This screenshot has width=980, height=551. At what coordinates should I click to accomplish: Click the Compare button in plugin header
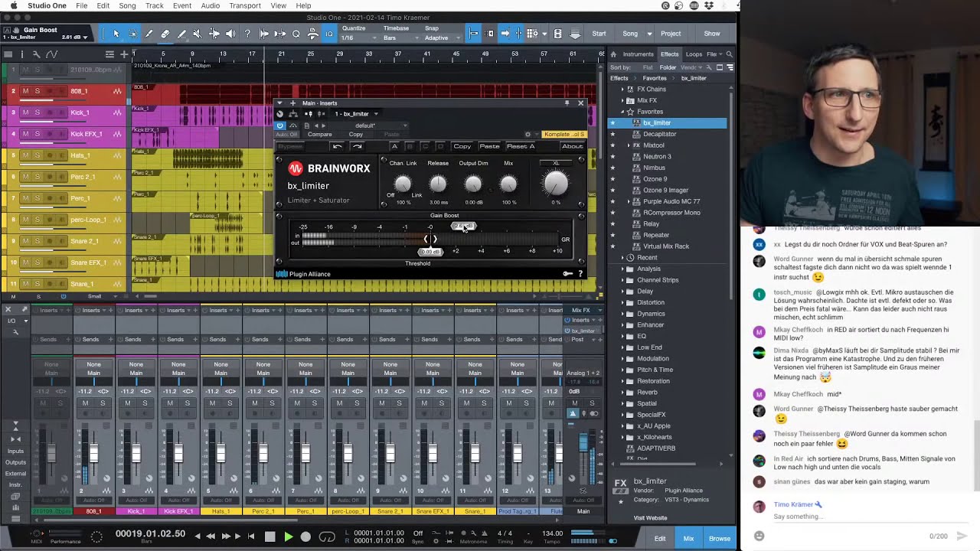(319, 135)
